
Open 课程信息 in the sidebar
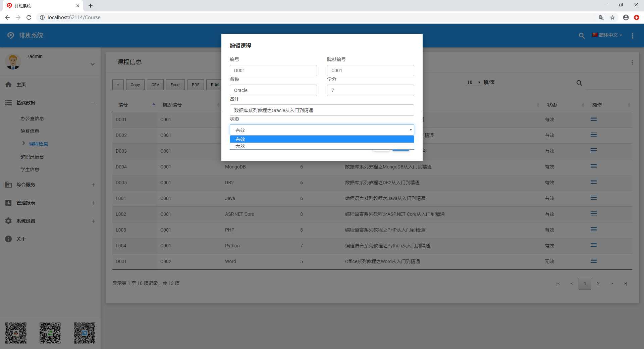(39, 144)
